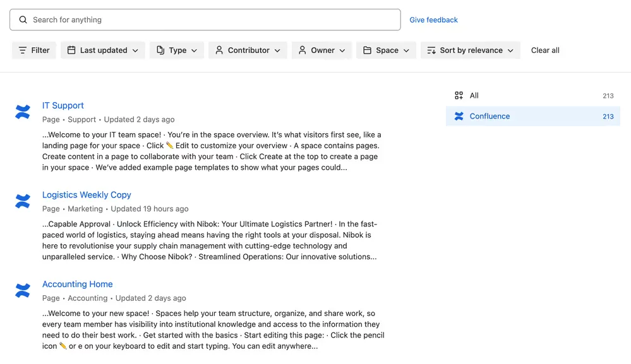Click the Accounting Home excerpt text
This screenshot has height=364, width=631.
(x=213, y=329)
